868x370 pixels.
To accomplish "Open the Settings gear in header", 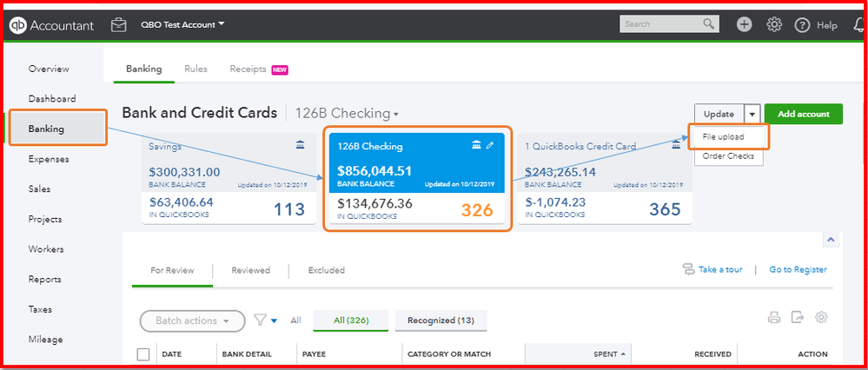I will (774, 24).
